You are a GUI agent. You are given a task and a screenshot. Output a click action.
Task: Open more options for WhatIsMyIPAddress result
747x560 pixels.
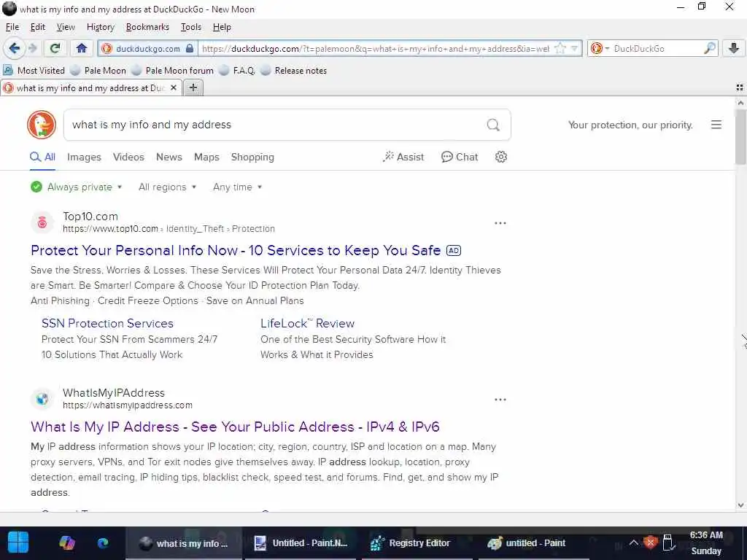point(500,400)
